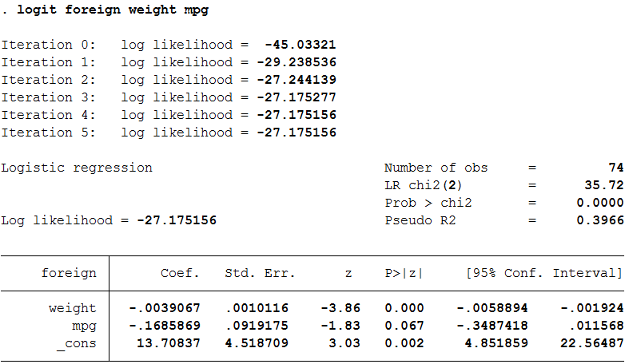Click the mpg row label
Viewport: 629px width, 364px height.
[x=84, y=326]
